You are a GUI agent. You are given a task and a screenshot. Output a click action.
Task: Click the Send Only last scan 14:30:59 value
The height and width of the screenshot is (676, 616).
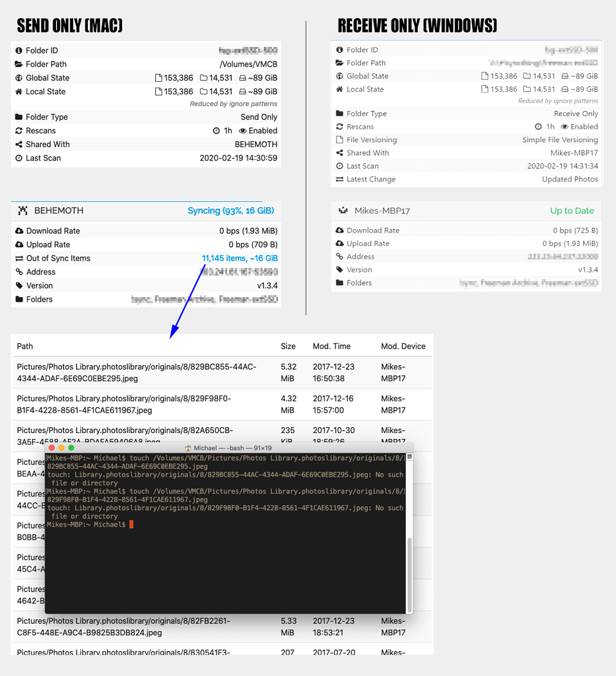(x=238, y=158)
